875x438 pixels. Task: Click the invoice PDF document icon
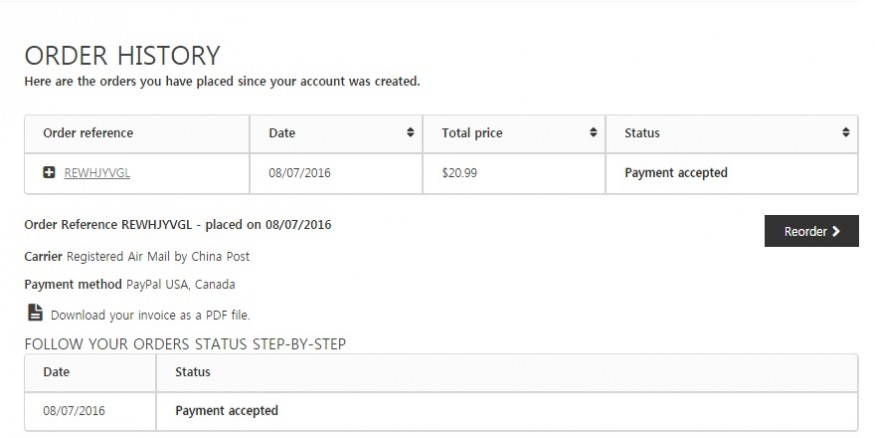coord(35,312)
